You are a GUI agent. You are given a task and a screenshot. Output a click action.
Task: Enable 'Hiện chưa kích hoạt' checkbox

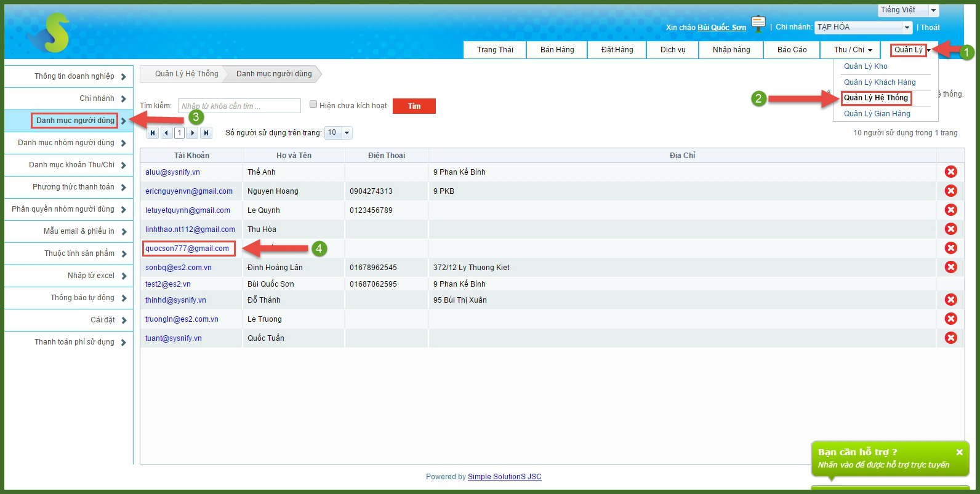tap(313, 105)
